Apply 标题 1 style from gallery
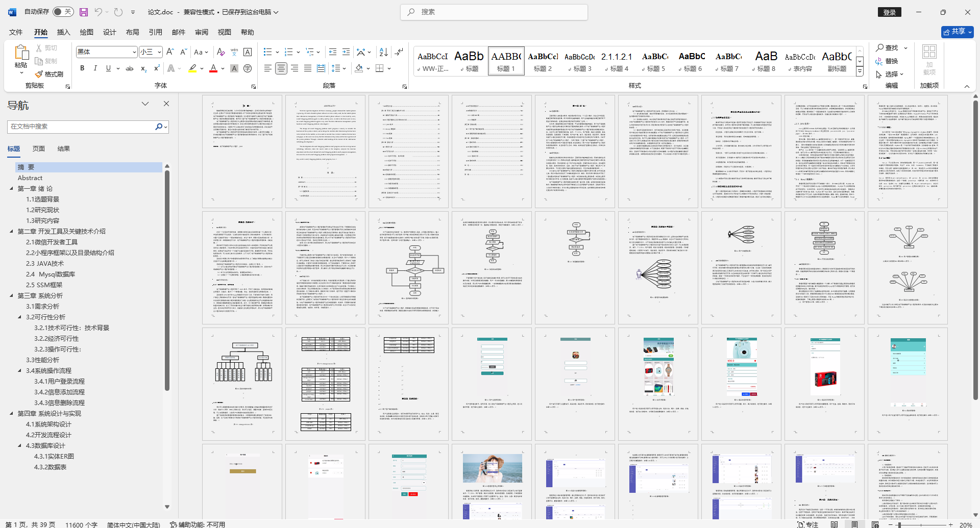This screenshot has width=980, height=528. [x=506, y=61]
